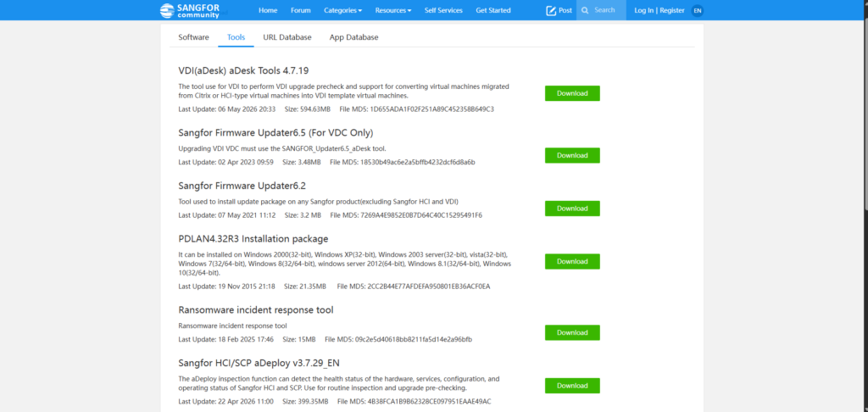
Task: Switch to the Software tab
Action: (194, 37)
